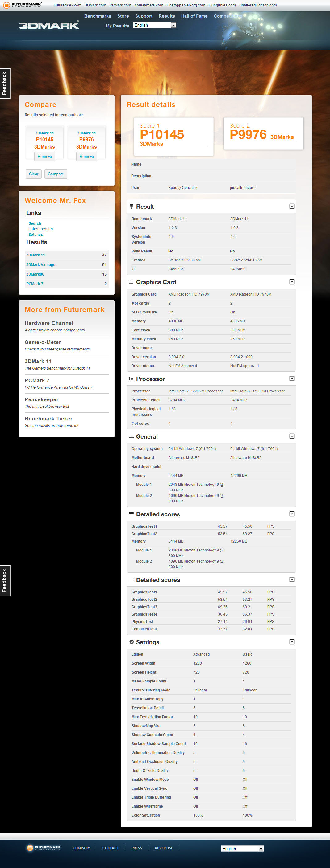This screenshot has height=868, width=330.
Task: Click the Compare button
Action: pos(56,174)
